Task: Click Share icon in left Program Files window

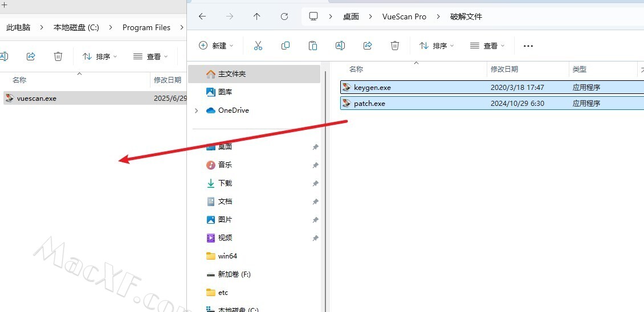Action: [x=31, y=57]
